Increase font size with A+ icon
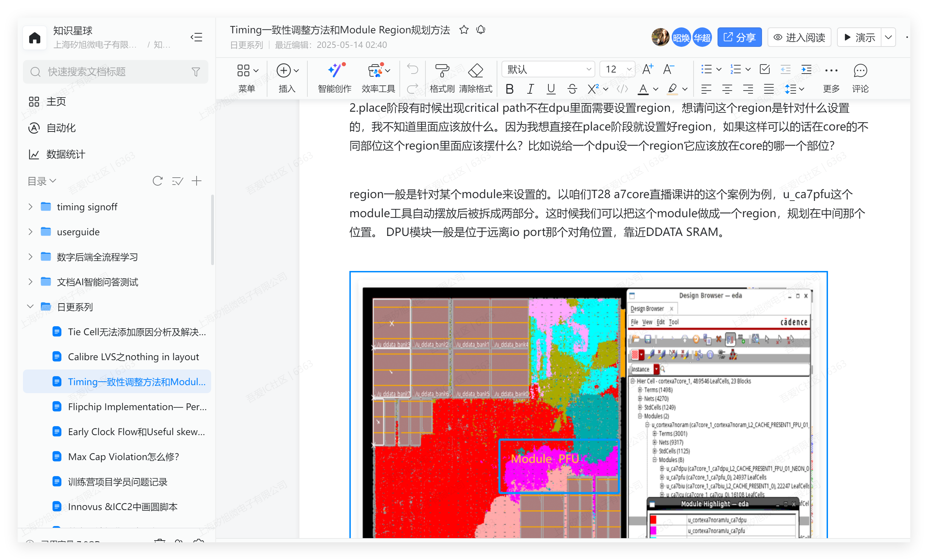This screenshot has height=560, width=928. (x=647, y=69)
